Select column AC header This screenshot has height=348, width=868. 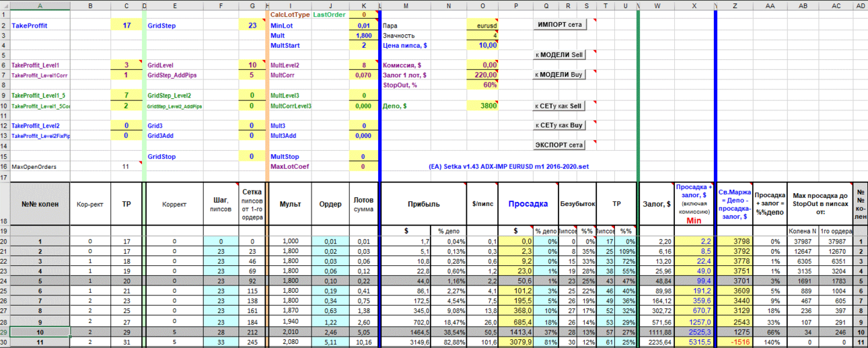(x=836, y=5)
